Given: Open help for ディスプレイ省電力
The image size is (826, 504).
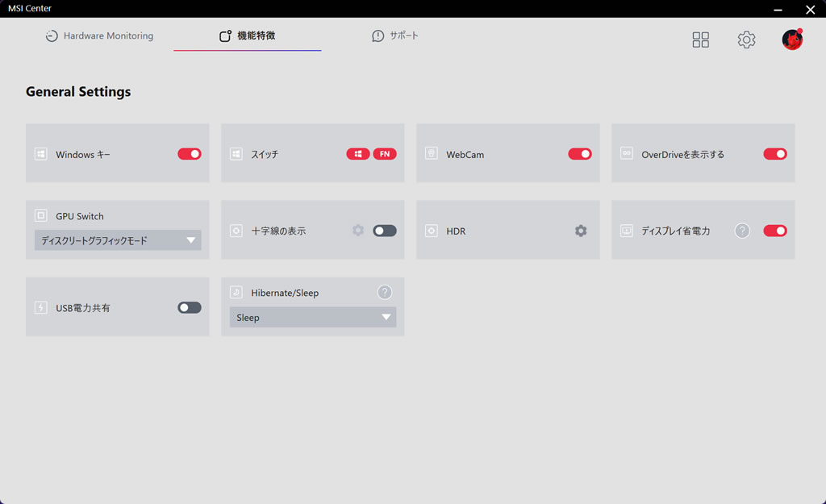Looking at the screenshot, I should (742, 231).
